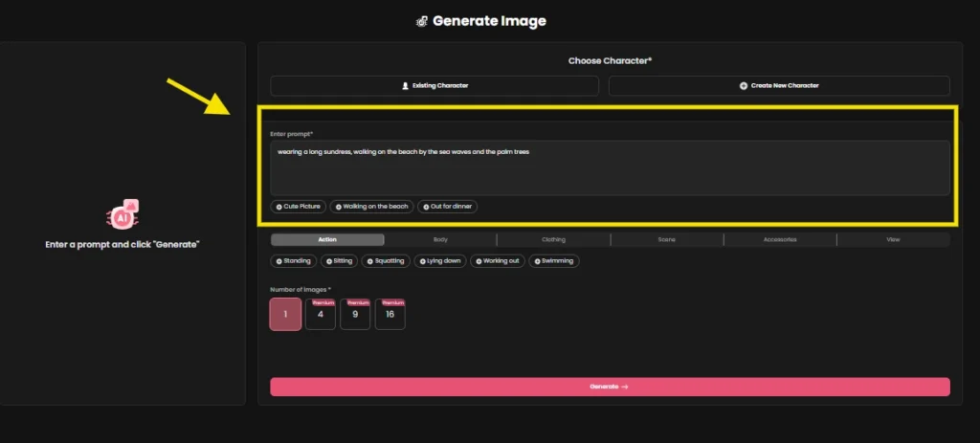
Task: Switch to the Body tab
Action: click(440, 239)
